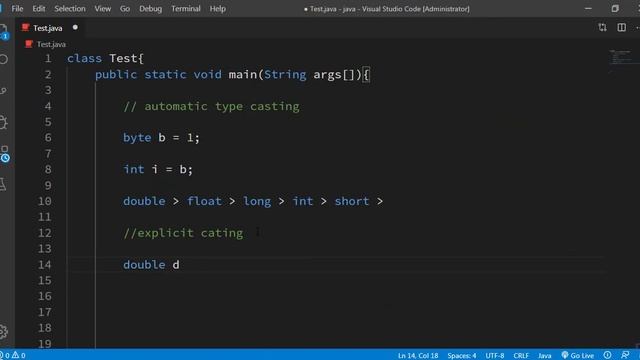
Task: Click the Open Changes compare icon
Action: click(x=602, y=28)
